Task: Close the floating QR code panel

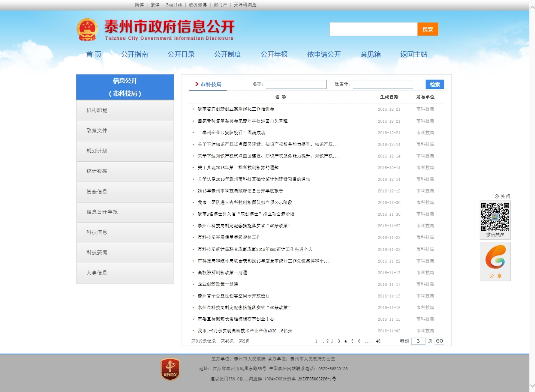Action: pos(502,196)
